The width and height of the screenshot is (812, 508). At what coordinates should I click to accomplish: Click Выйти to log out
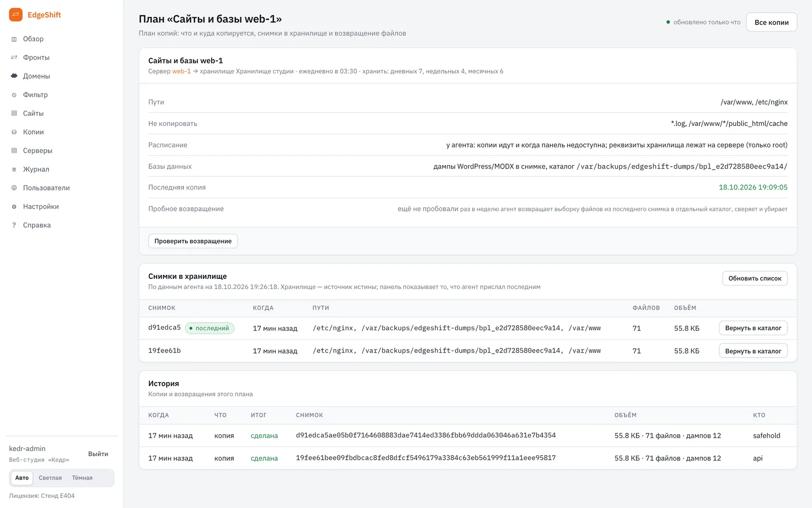tap(98, 454)
